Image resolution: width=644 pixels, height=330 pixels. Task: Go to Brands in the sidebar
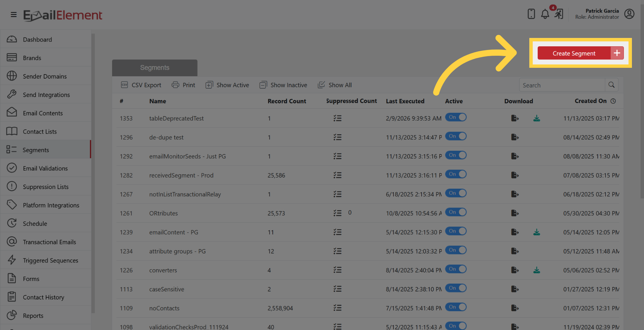[46, 58]
